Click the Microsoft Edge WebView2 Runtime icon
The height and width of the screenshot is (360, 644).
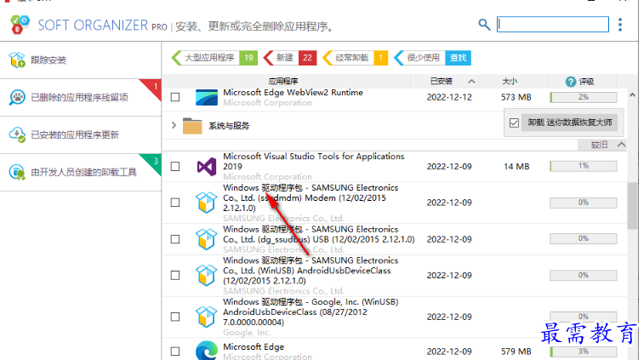(x=207, y=97)
